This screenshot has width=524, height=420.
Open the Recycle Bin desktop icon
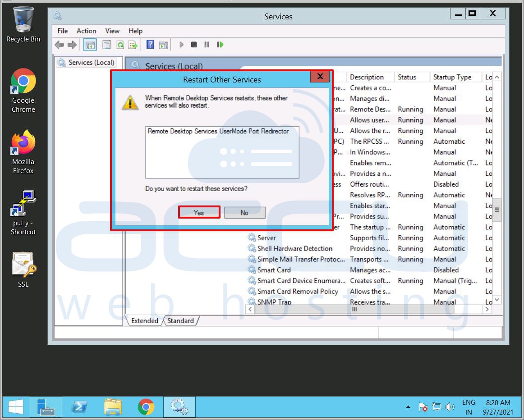[23, 25]
